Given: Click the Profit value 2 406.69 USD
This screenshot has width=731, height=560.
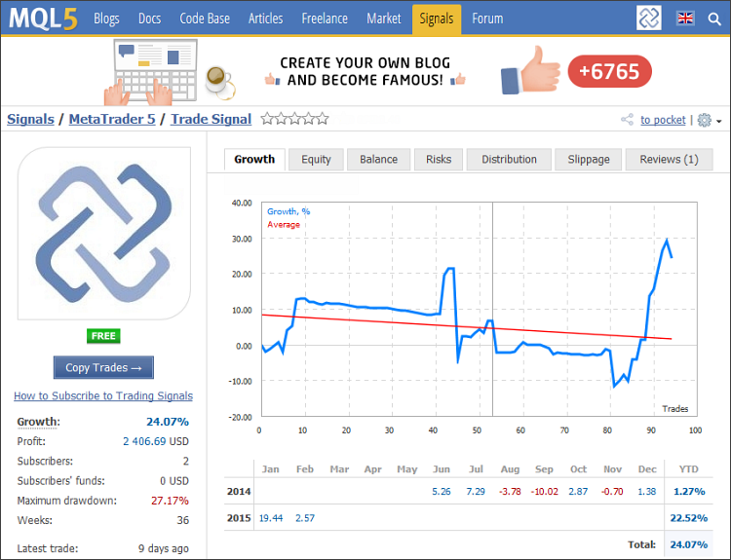Looking at the screenshot, I should (x=156, y=441).
